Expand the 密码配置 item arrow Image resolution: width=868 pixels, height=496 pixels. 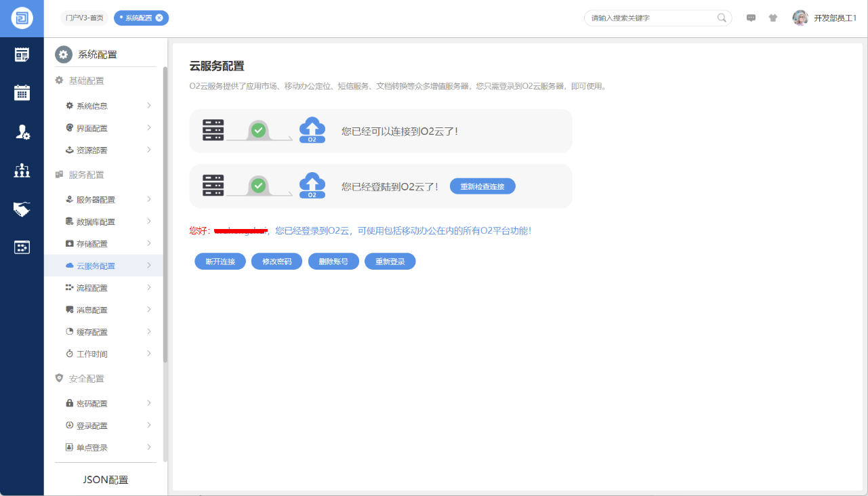pos(148,403)
